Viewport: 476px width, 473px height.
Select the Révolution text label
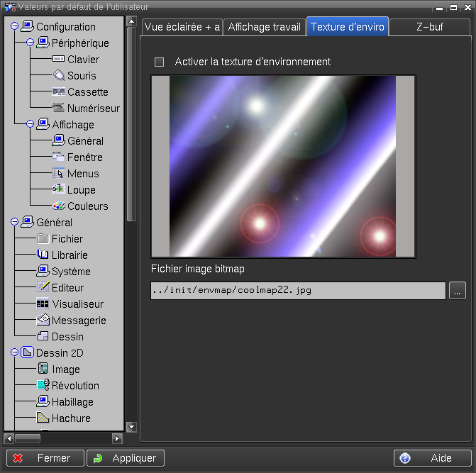tap(75, 385)
